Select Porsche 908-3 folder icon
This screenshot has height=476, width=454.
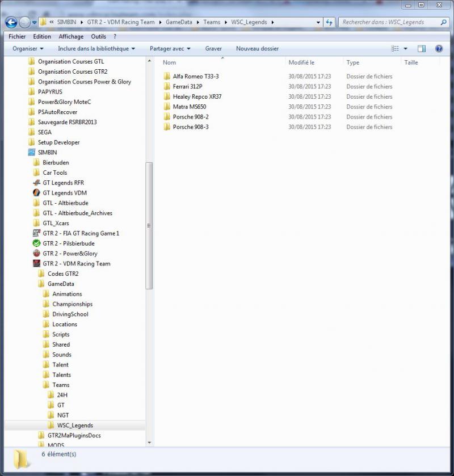(x=167, y=127)
